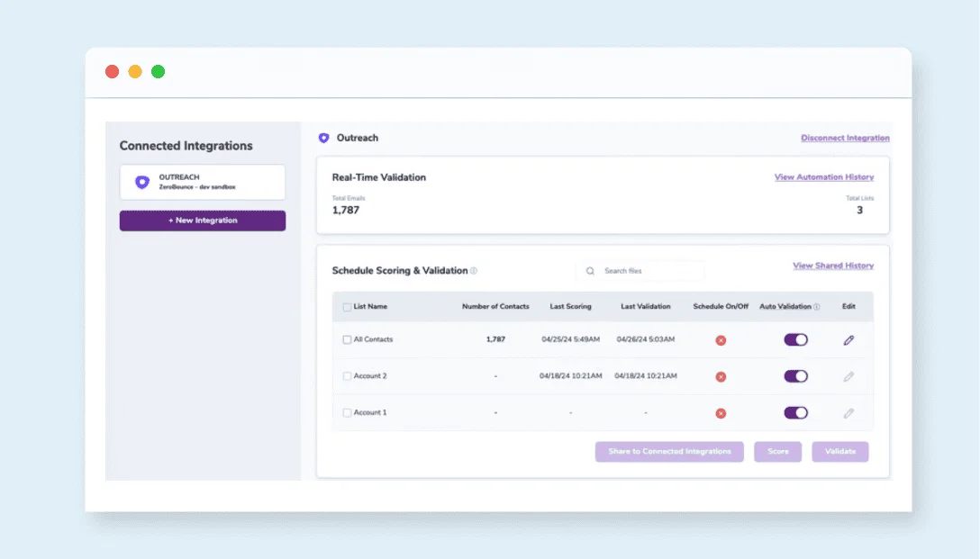Viewport: 980px width, 559px height.
Task: Click the search magnifier icon
Action: (590, 270)
